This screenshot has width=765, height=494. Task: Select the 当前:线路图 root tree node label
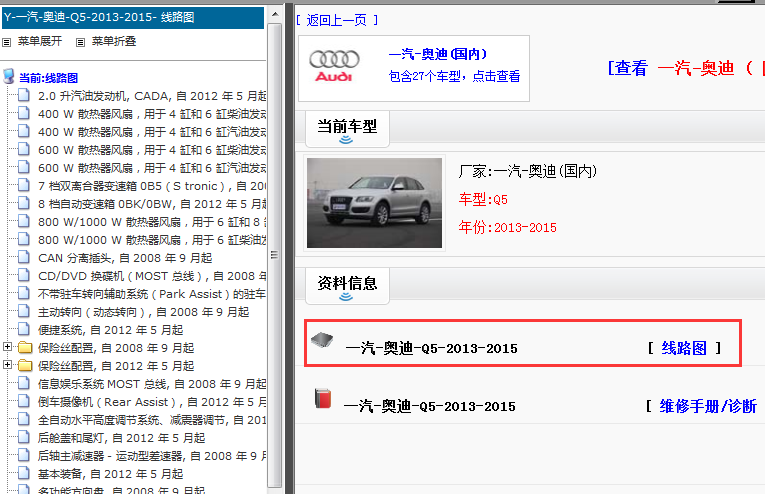(x=48, y=78)
